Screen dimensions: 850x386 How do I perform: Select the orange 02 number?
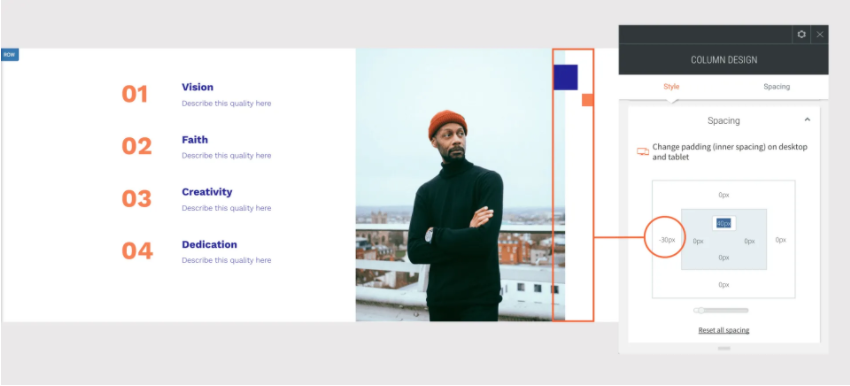coord(137,146)
